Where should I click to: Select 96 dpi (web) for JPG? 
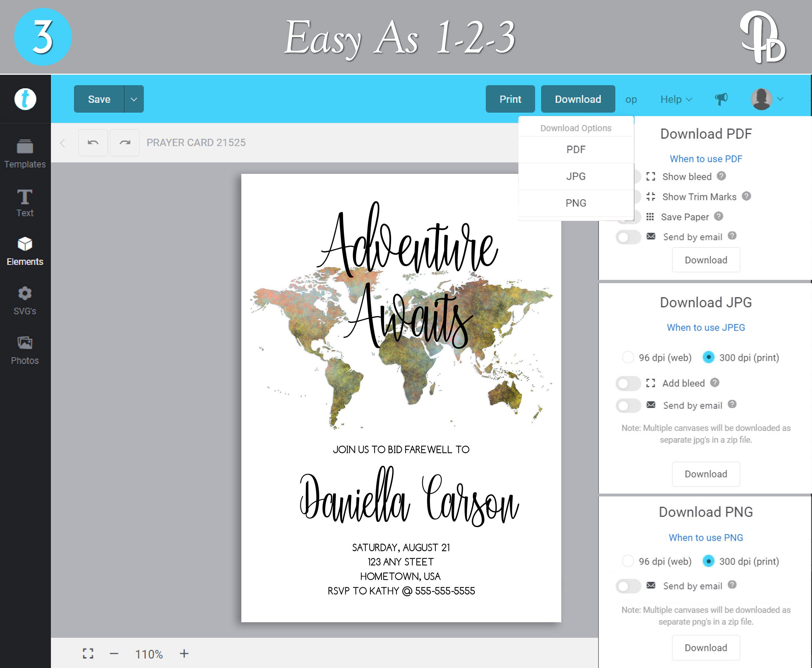click(628, 357)
